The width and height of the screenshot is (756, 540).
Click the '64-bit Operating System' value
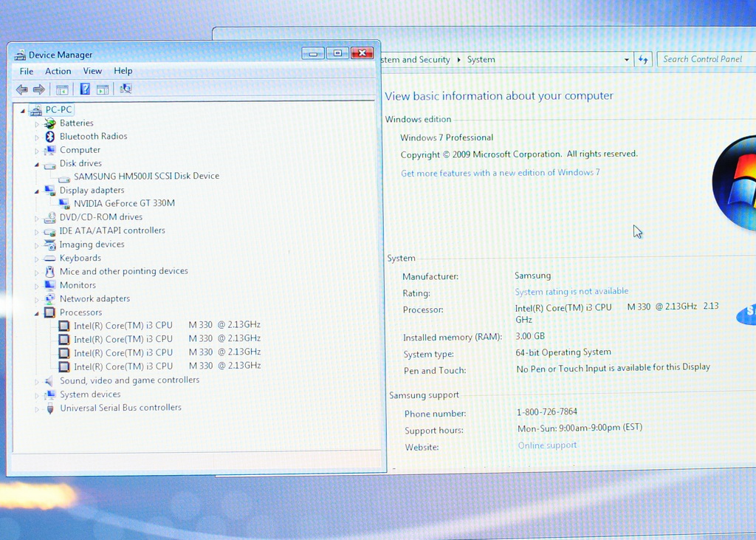coord(563,352)
